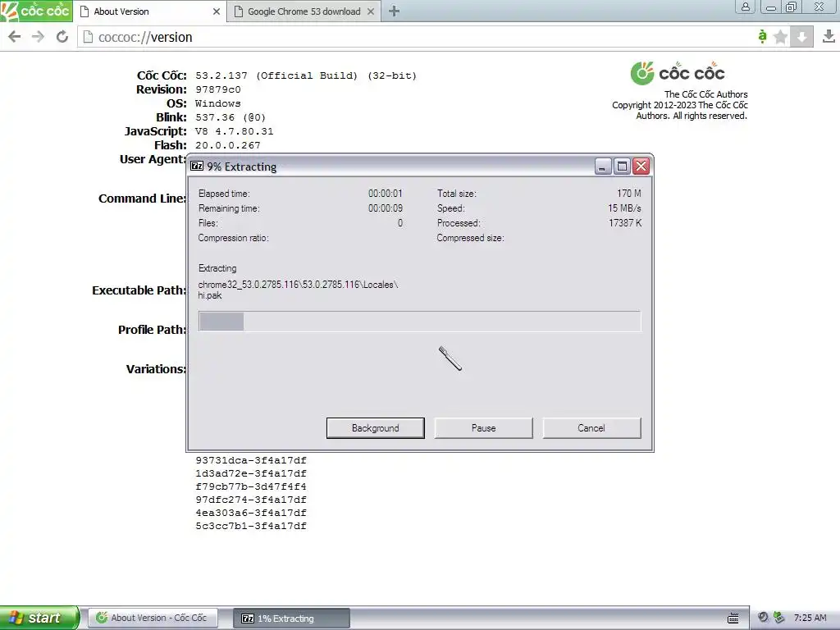This screenshot has width=840, height=630.
Task: Click the Cốc Cốc logo on the version page
Action: pyautogui.click(x=678, y=73)
